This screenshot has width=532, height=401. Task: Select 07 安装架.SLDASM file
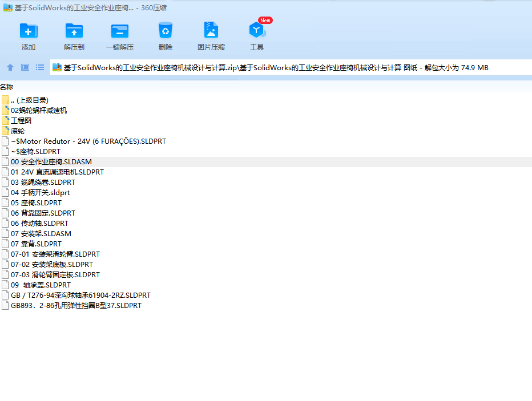(x=41, y=233)
